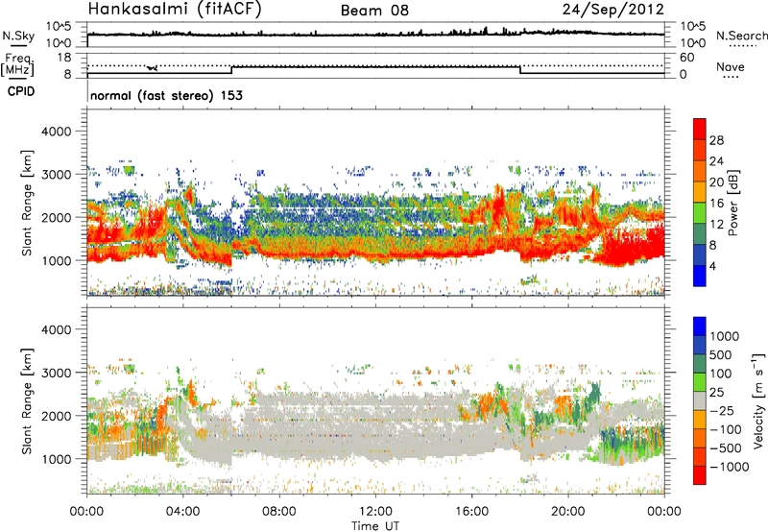Viewport: 768px width, 532px height.
Task: Click the '60' Nave axis tick
Action: pos(686,58)
